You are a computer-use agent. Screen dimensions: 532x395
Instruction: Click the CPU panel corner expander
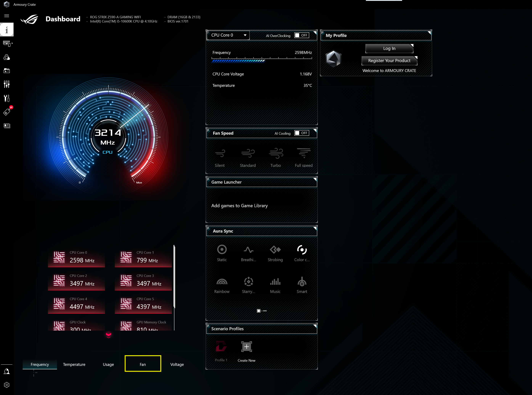pos(315,33)
